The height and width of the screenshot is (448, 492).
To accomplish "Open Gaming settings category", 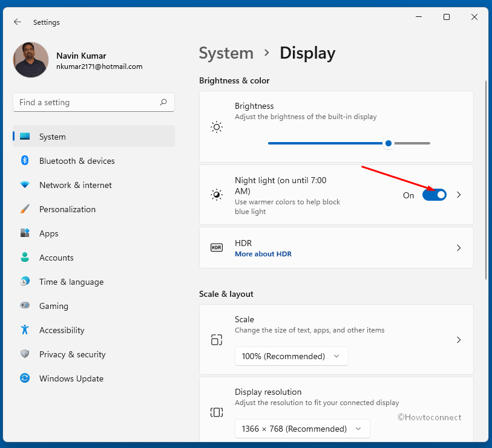I will [94, 305].
